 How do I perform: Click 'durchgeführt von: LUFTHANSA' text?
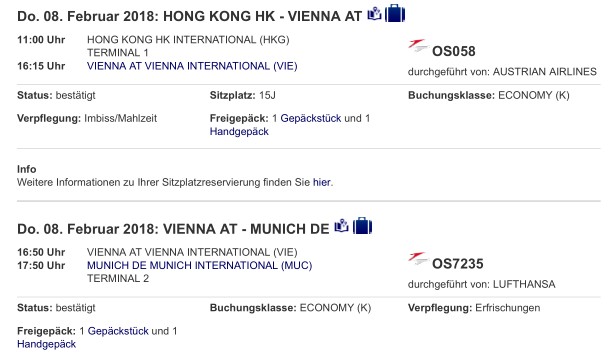[x=481, y=284]
